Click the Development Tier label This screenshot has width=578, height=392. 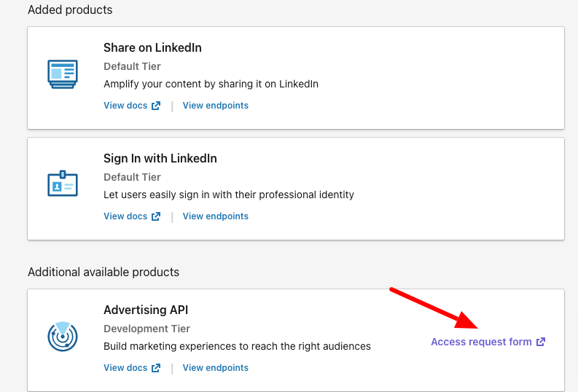pos(147,329)
